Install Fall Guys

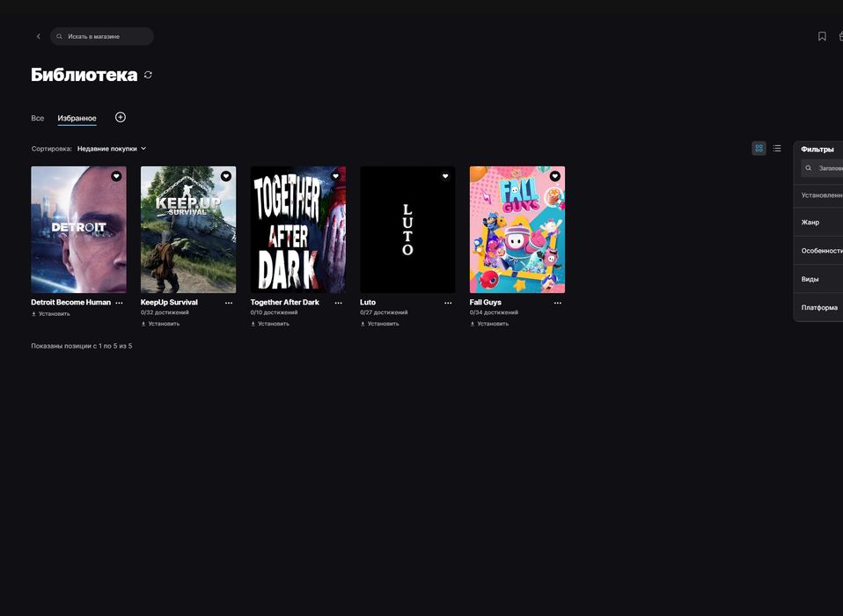[490, 324]
